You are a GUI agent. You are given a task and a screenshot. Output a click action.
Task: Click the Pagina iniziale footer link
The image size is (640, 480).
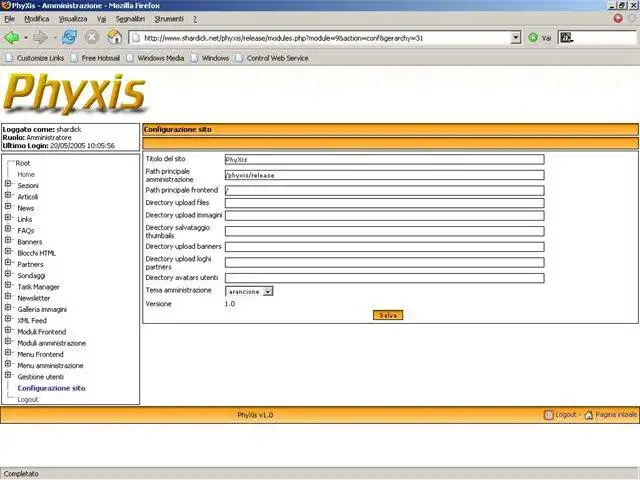click(x=616, y=415)
